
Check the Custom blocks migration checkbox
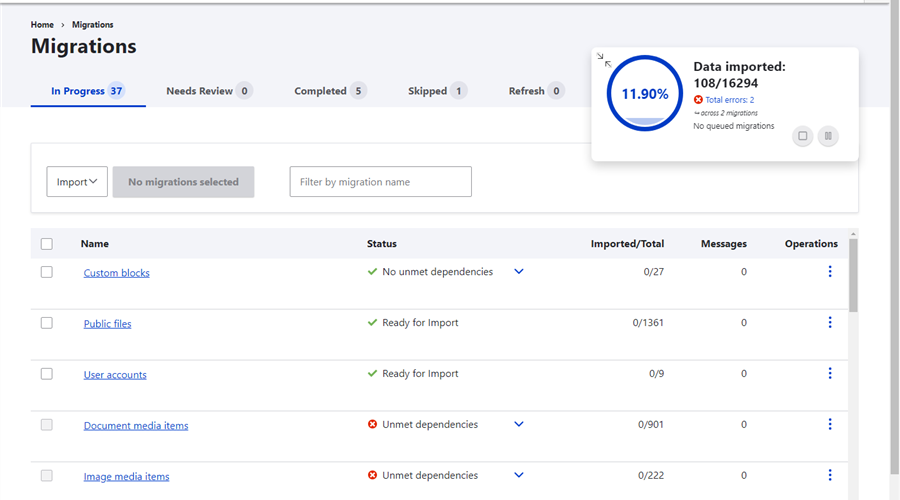(x=46, y=272)
